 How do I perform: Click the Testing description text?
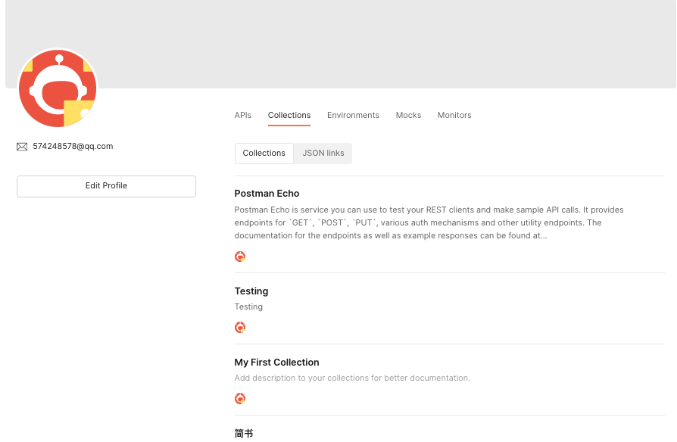pyautogui.click(x=248, y=307)
